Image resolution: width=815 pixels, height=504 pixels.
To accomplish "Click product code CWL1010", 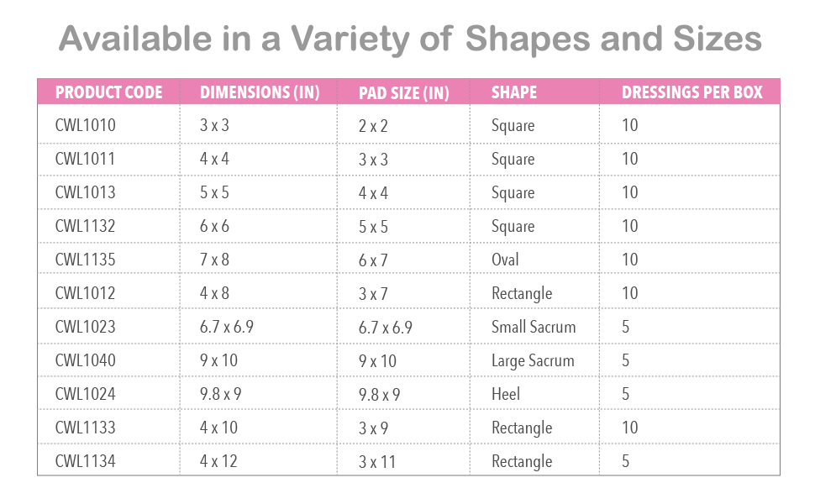I will point(85,126).
